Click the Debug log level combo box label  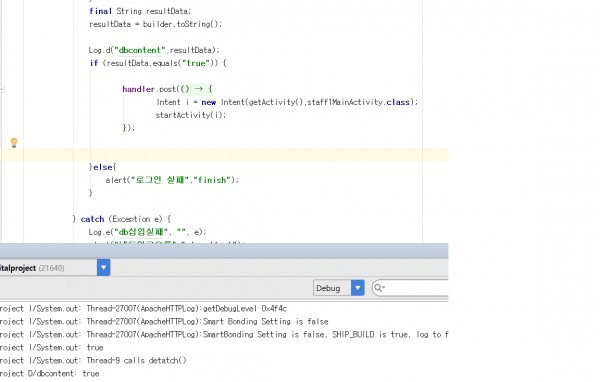coord(328,288)
